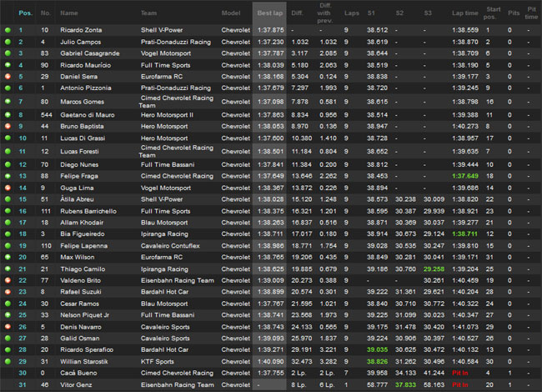
Task: Sort by the Diff. column header
Action: click(x=297, y=13)
